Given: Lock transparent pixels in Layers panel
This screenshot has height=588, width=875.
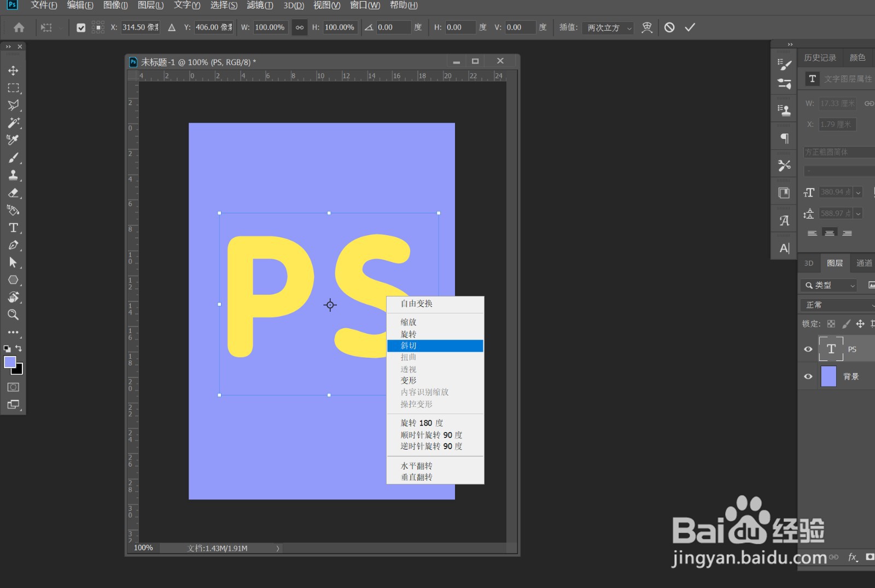Looking at the screenshot, I should click(831, 324).
